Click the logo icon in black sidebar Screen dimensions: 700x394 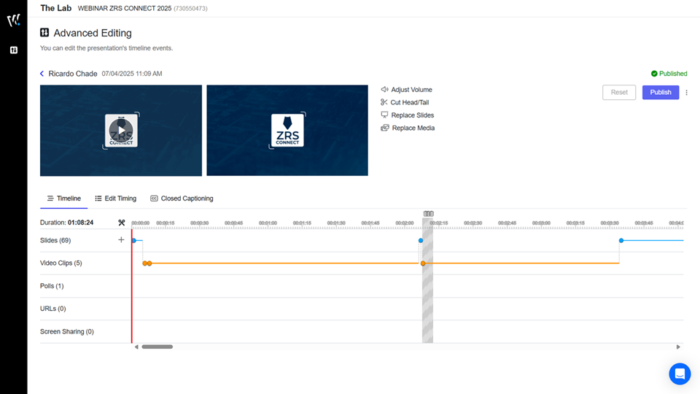[13, 20]
